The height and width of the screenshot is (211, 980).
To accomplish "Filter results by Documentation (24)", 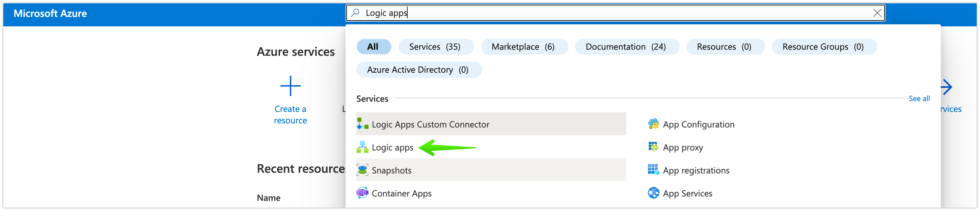I will pos(627,47).
